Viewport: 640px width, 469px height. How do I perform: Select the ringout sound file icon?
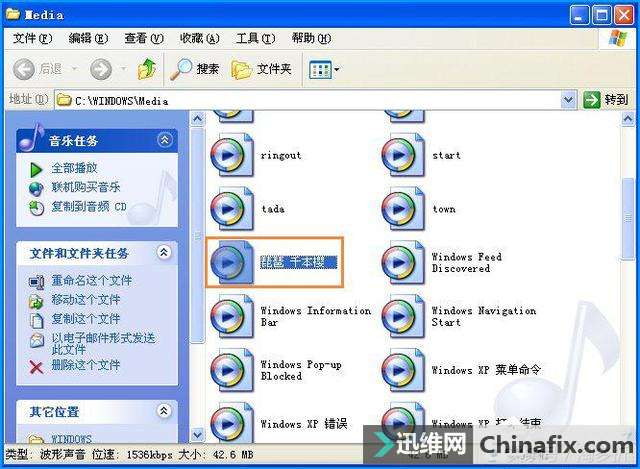click(232, 155)
